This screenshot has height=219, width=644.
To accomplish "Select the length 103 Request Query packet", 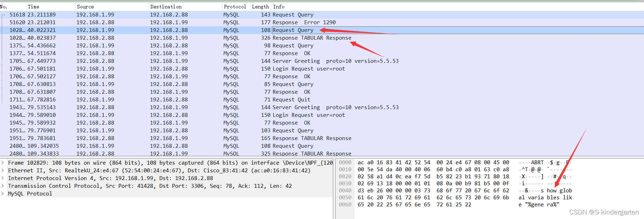I will [322, 131].
